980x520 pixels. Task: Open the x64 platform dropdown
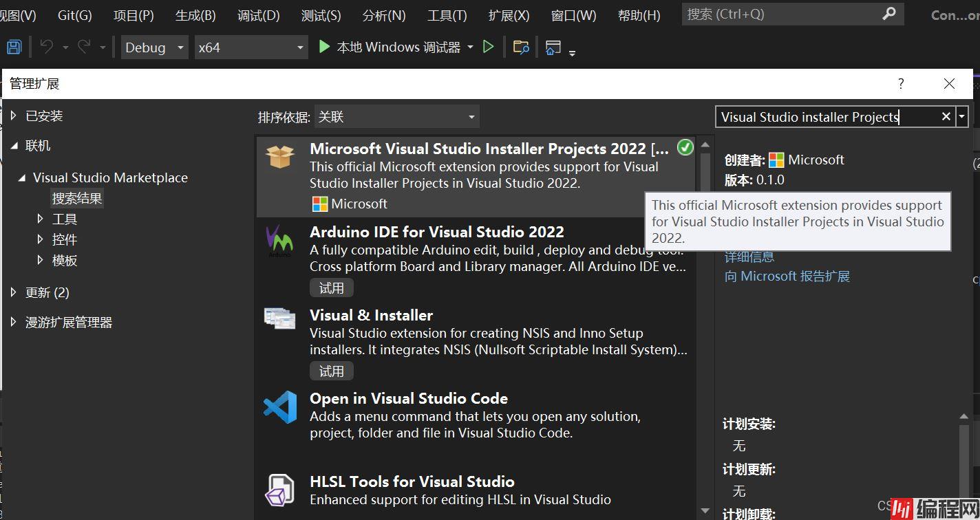pos(251,47)
